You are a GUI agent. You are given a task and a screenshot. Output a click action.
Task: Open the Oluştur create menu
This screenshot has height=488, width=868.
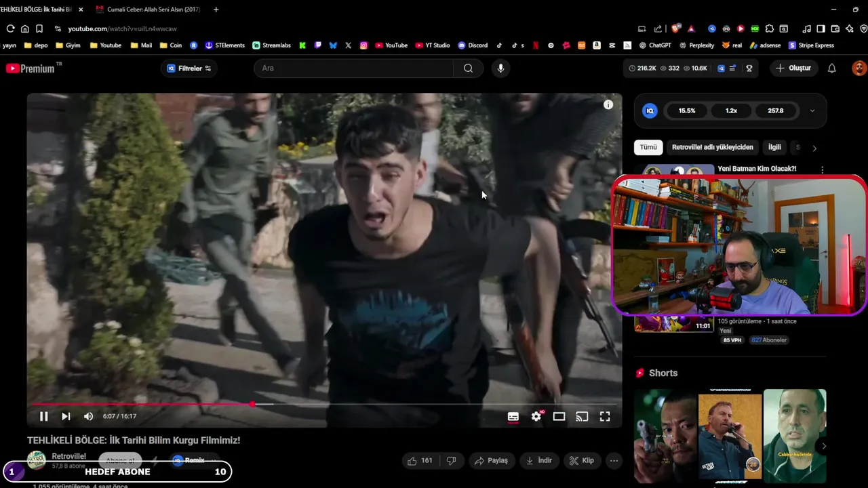793,68
